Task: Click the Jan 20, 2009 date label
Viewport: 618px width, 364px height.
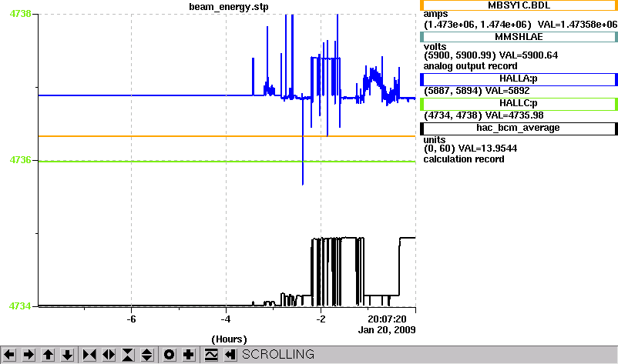Action: [x=387, y=330]
